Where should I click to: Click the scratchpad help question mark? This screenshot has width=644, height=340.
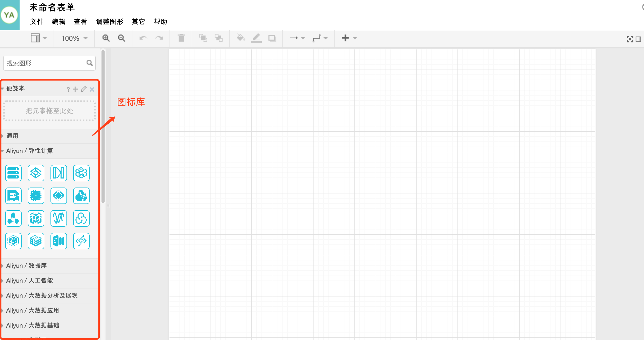tap(68, 89)
